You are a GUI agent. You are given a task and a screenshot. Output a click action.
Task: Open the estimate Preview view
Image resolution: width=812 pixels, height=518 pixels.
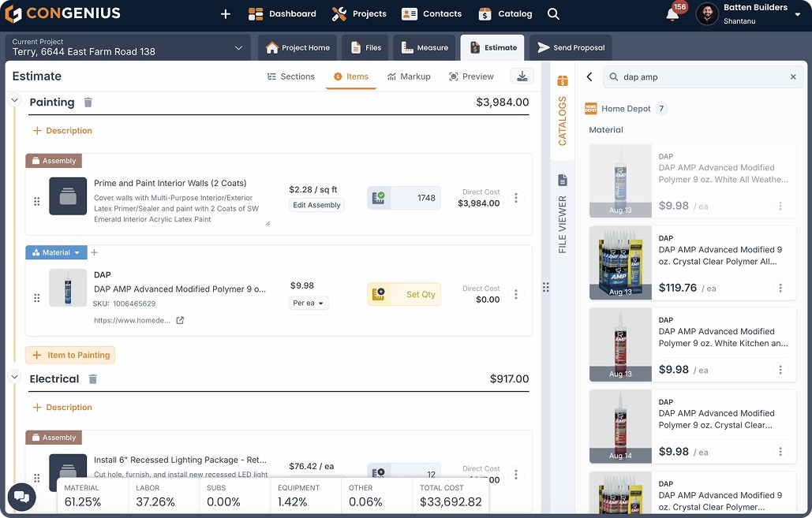471,76
